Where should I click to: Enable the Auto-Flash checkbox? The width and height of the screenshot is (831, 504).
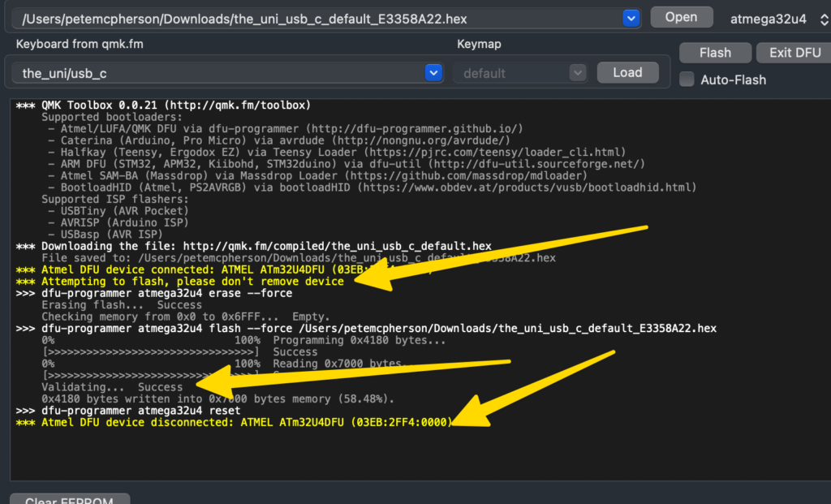[x=687, y=80]
